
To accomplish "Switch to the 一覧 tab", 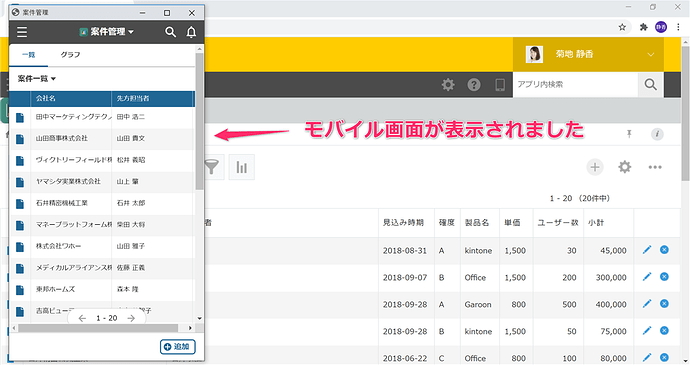I will click(29, 55).
